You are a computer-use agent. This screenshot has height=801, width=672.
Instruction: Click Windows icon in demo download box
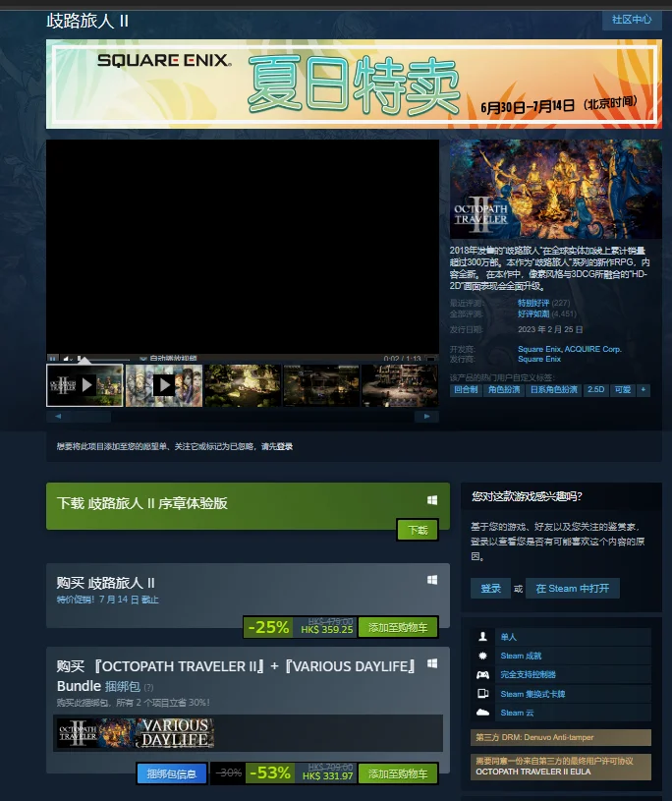click(x=432, y=500)
